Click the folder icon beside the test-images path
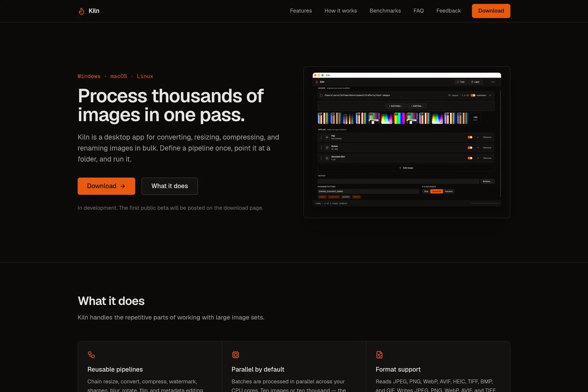588x392 pixels. pos(321,95)
